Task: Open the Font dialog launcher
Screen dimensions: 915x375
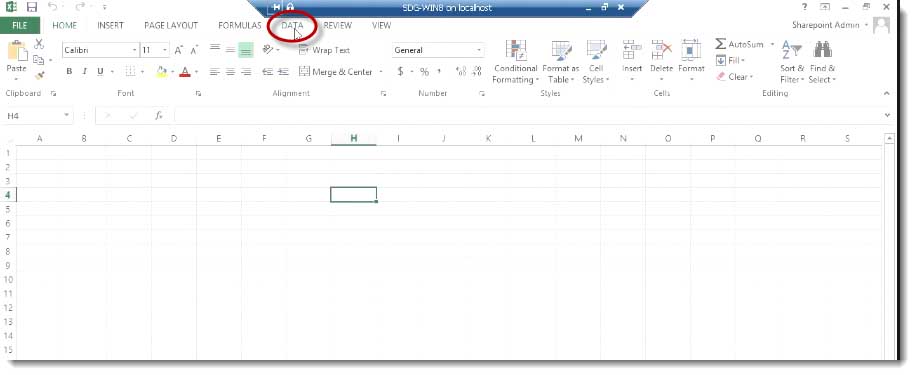Action: 198,93
